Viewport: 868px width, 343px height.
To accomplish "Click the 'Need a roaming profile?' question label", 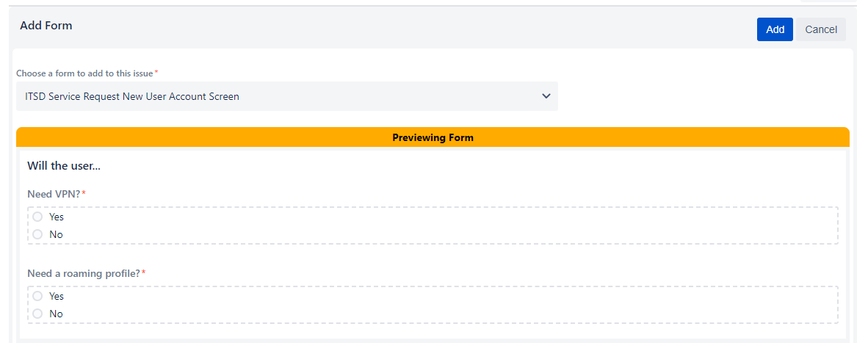I will [x=84, y=273].
